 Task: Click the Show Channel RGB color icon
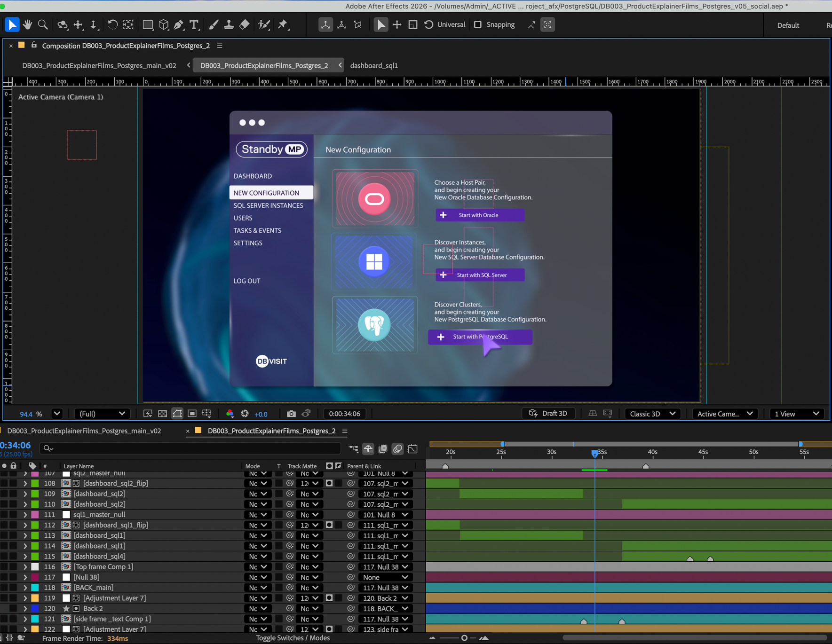[230, 414]
